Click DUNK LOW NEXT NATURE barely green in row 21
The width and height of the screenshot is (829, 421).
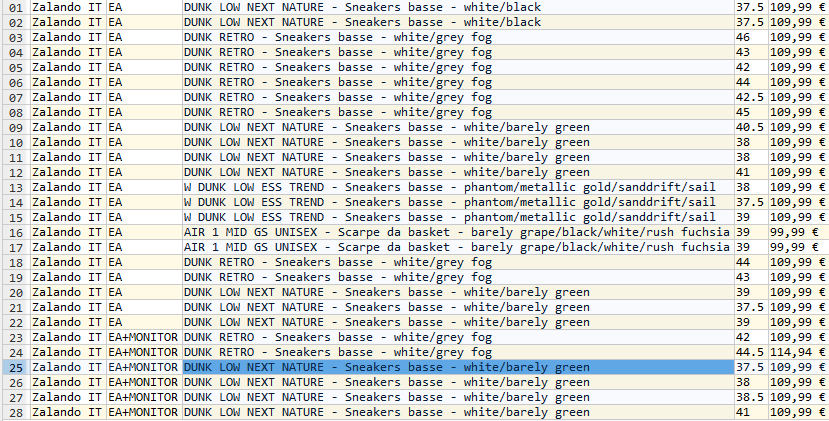[458, 307]
